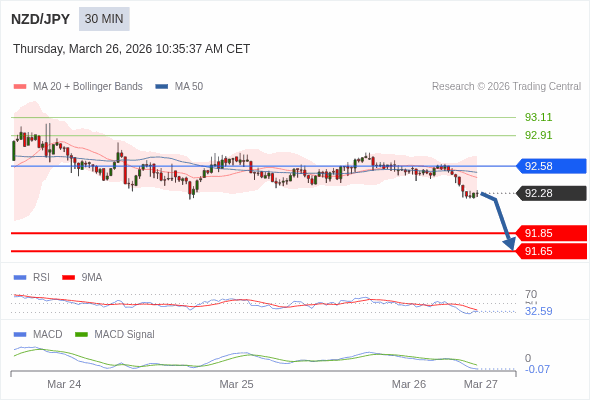Click the MA 20 + Bollinger Bands legend label
590x400 pixels.
tap(88, 87)
